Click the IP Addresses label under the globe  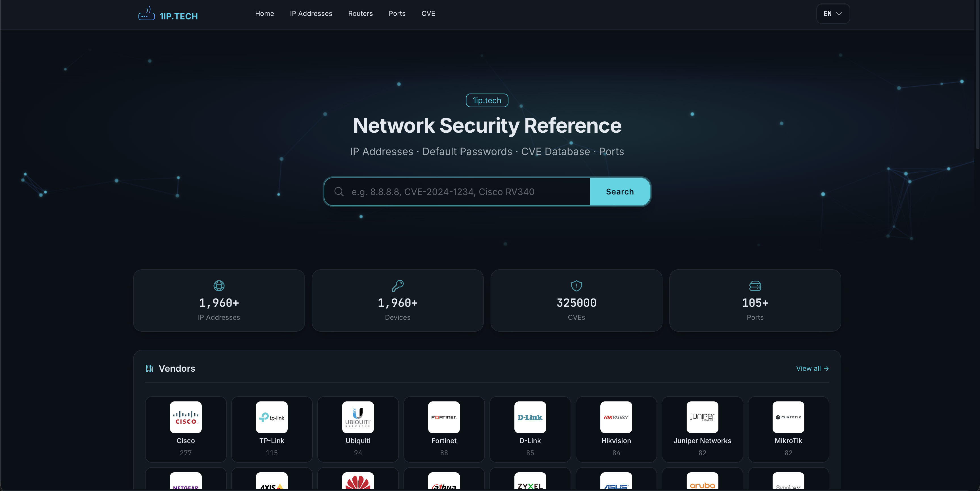click(x=219, y=317)
